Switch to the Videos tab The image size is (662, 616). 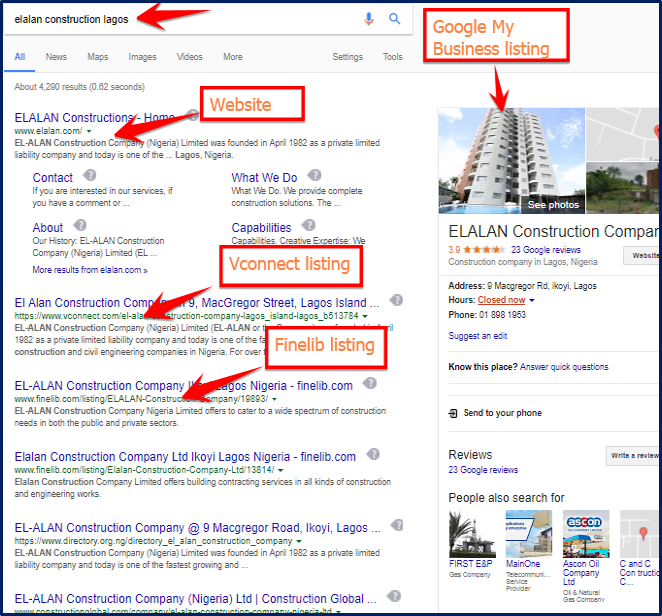point(190,57)
